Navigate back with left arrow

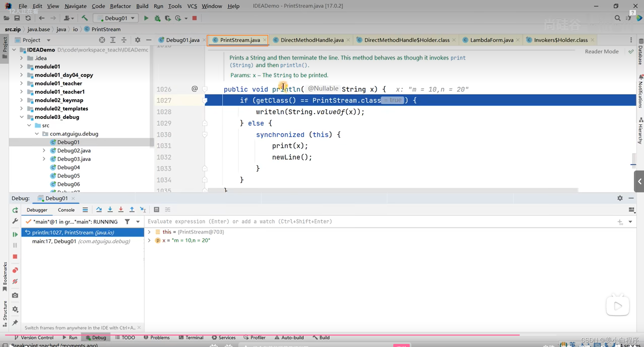(x=42, y=18)
